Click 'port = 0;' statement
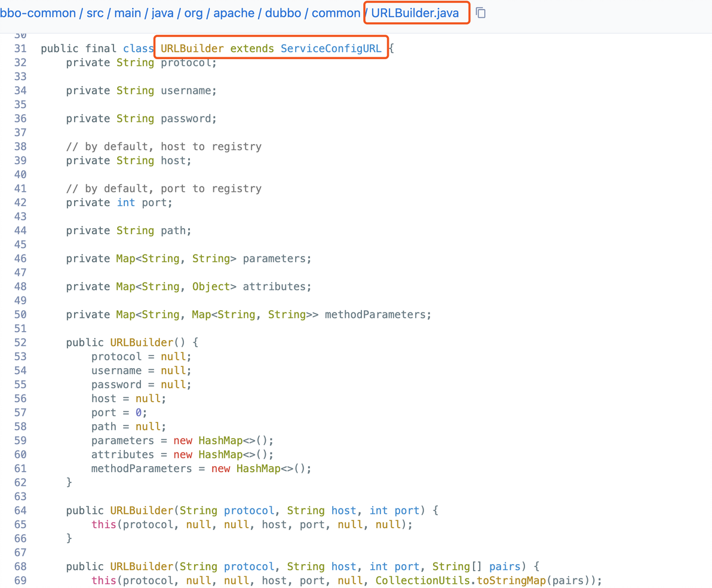The image size is (712, 588). click(x=119, y=412)
